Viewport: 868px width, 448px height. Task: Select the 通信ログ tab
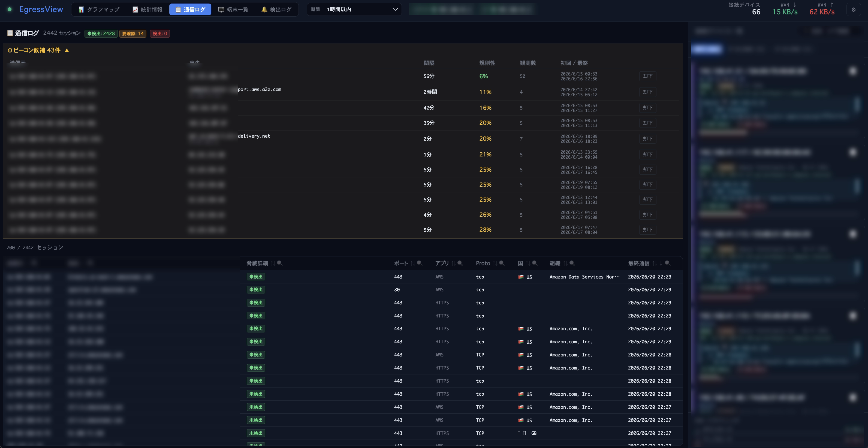[190, 10]
